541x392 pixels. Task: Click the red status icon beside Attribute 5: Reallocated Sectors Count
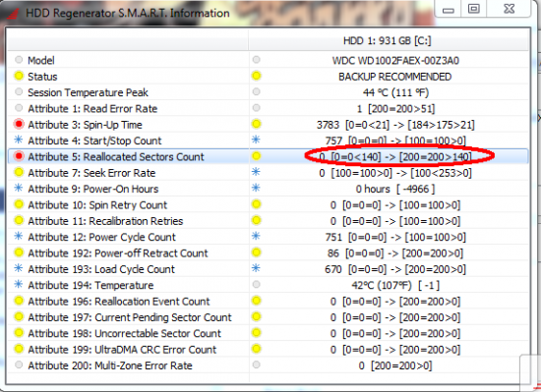[x=19, y=156]
